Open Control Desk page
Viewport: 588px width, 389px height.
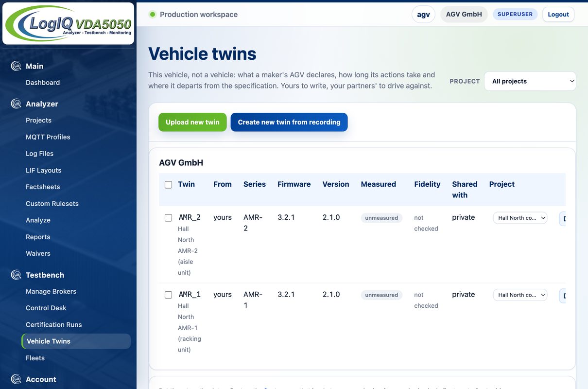(x=46, y=308)
